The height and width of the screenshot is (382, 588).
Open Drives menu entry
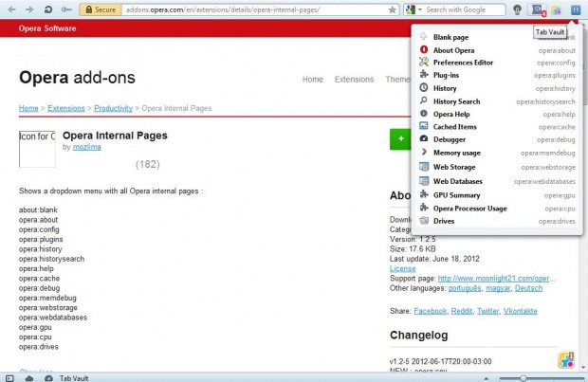(497, 221)
